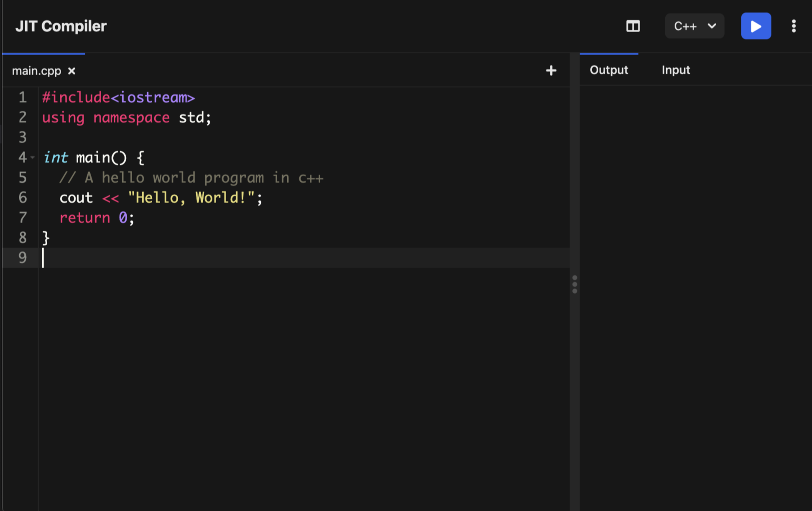Image resolution: width=812 pixels, height=511 pixels.
Task: Switch to the Output tab
Action: pos(608,70)
